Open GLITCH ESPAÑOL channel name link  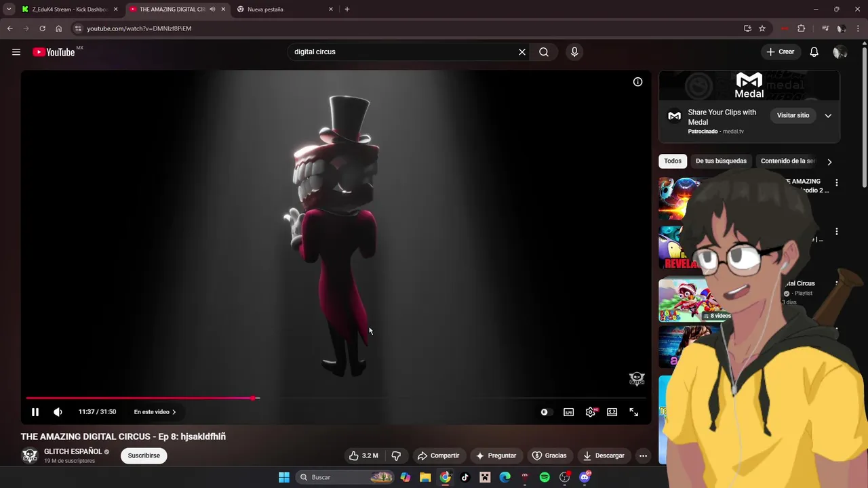[73, 451]
